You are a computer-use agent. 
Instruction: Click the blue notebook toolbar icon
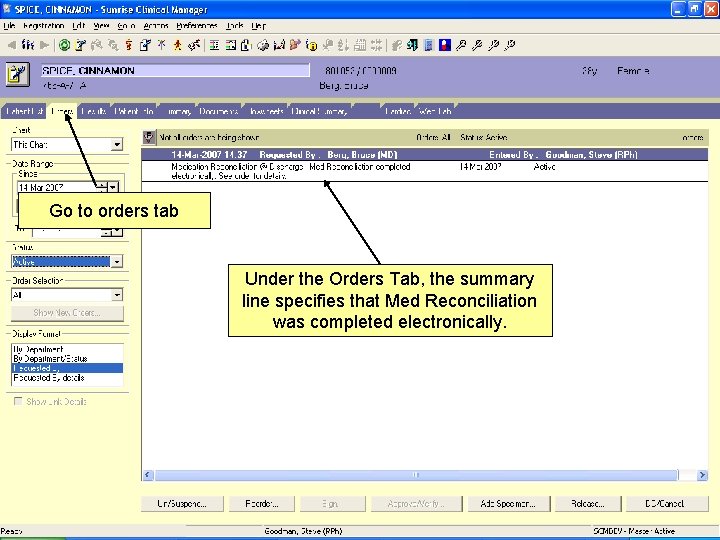click(x=428, y=45)
